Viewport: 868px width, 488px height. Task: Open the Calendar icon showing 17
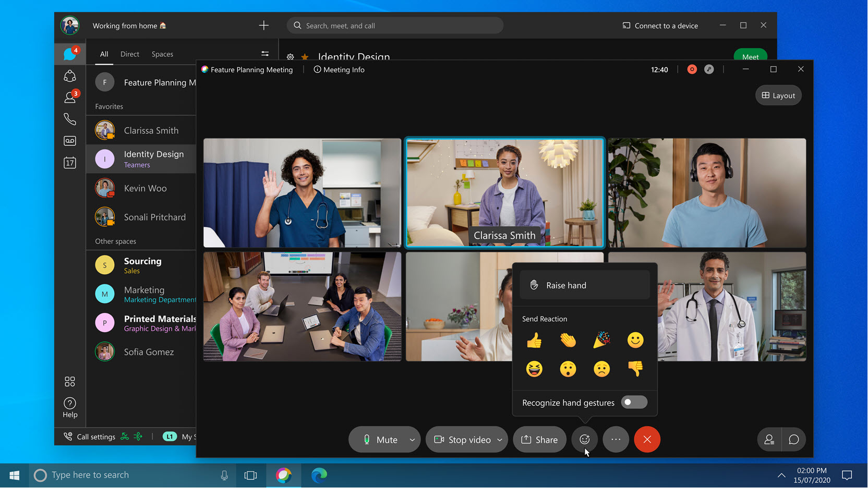[x=70, y=163]
